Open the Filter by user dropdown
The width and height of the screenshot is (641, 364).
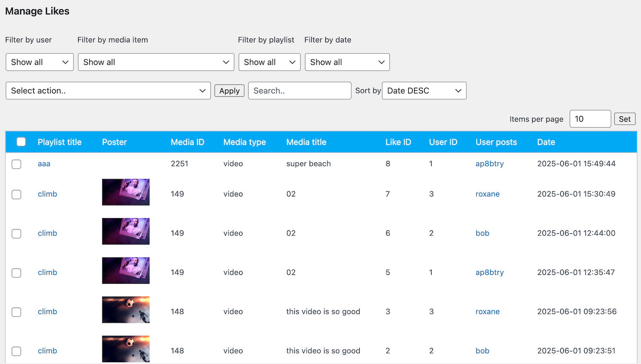[40, 62]
